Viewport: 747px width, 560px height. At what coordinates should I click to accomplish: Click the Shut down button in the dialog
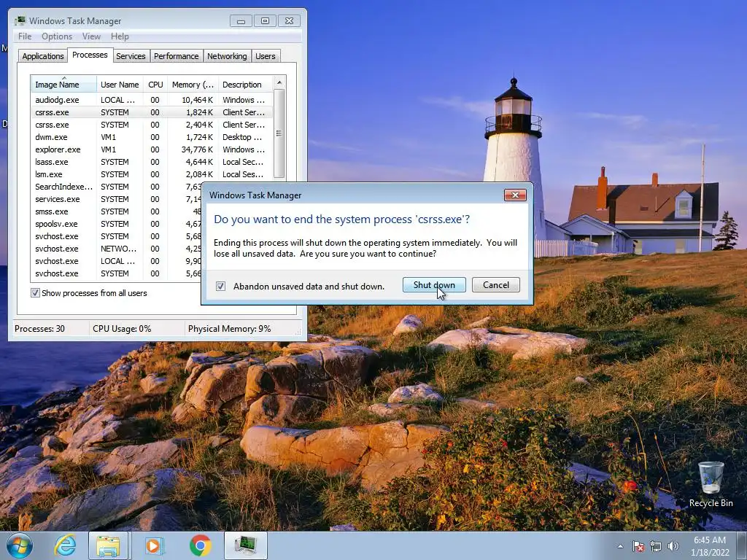pos(434,285)
